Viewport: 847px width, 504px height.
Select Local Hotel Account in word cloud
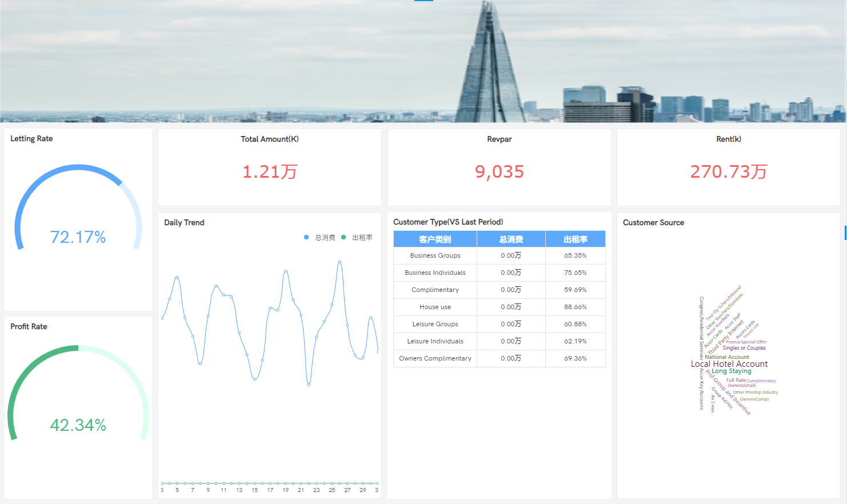pos(729,364)
